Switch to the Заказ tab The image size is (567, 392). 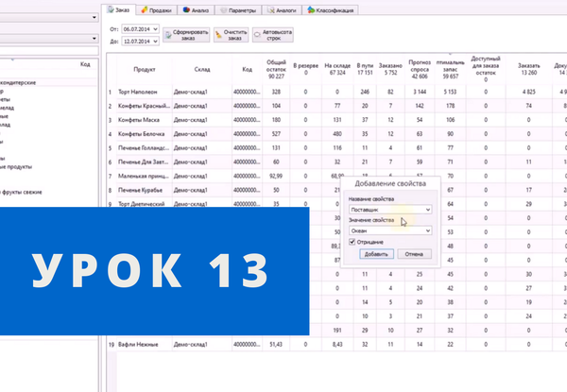click(x=119, y=9)
